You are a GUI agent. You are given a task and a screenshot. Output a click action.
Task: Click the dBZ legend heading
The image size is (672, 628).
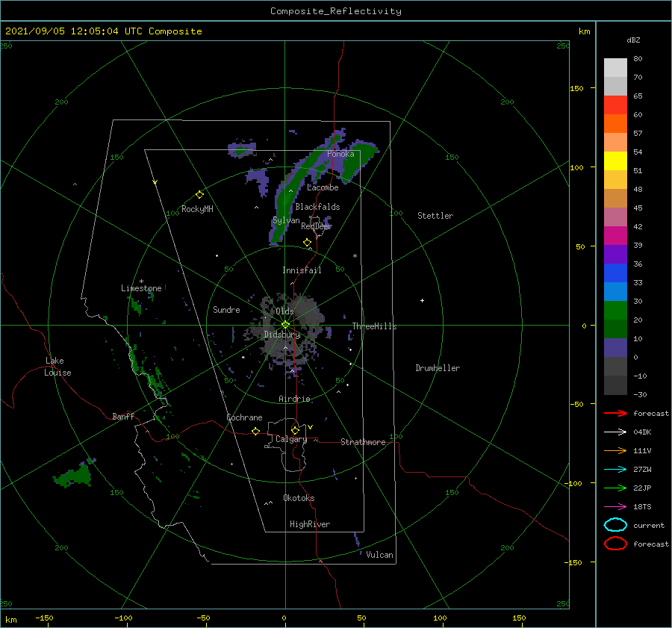pyautogui.click(x=633, y=40)
